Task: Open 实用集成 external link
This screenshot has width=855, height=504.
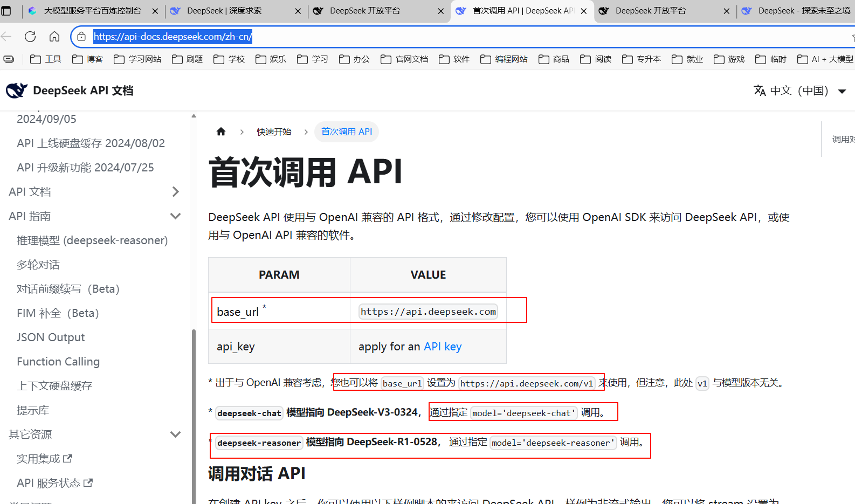Action: (x=44, y=459)
